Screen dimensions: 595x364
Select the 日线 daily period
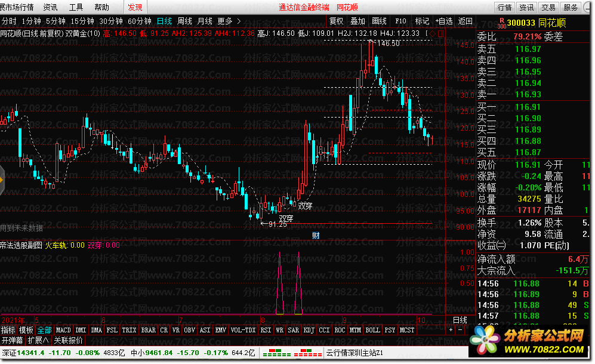point(164,21)
